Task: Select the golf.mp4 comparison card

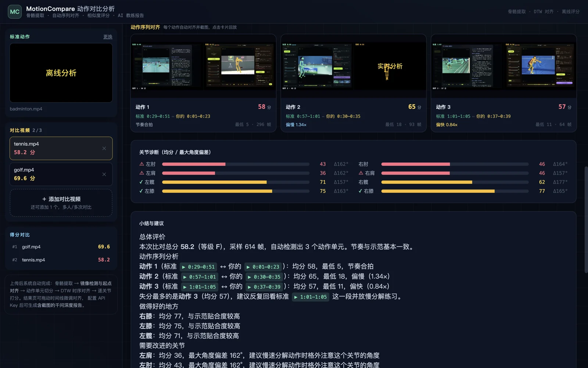Action: click(61, 174)
